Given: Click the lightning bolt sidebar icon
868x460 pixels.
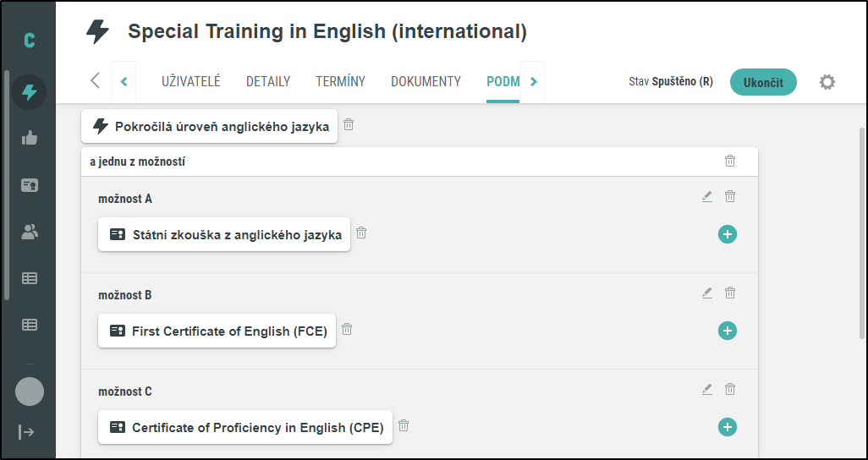Looking at the screenshot, I should click(x=30, y=92).
